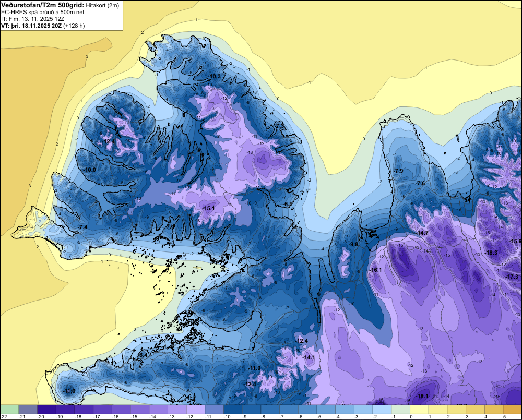Click the '-11' legend scale label
Screen dimensions: 522x420
[x=208, y=417]
